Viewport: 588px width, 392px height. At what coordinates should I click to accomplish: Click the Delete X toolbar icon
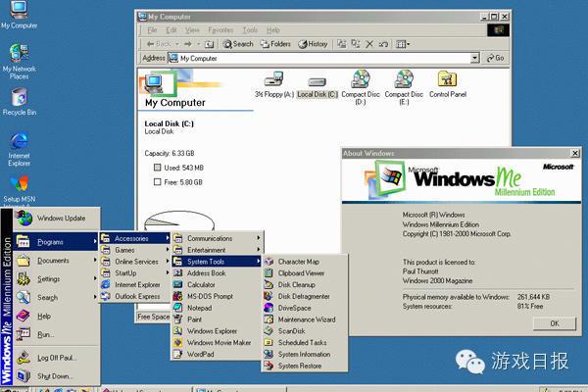point(369,44)
